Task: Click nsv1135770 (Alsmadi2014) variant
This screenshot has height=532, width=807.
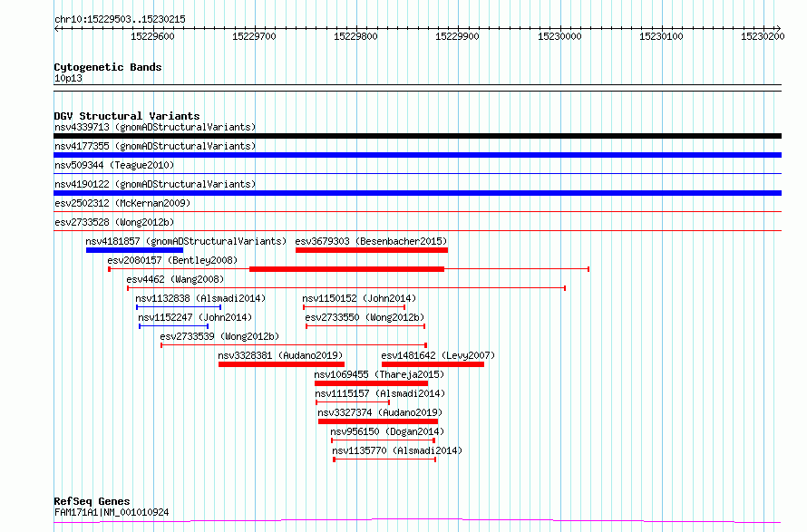Action: click(397, 450)
